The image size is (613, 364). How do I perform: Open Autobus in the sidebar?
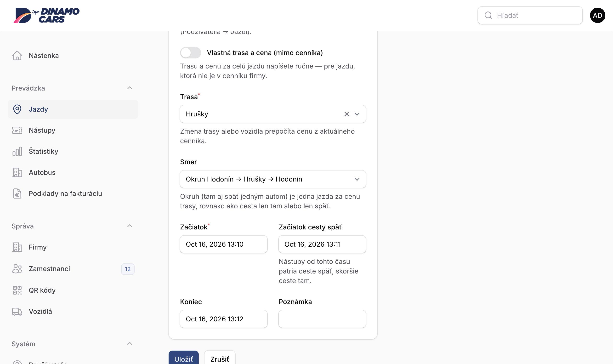click(73, 172)
